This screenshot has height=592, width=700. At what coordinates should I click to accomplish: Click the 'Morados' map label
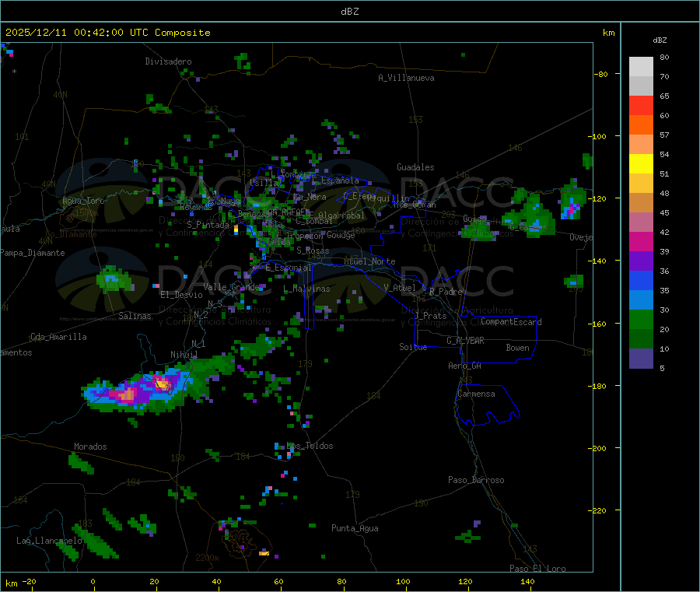[x=91, y=447]
